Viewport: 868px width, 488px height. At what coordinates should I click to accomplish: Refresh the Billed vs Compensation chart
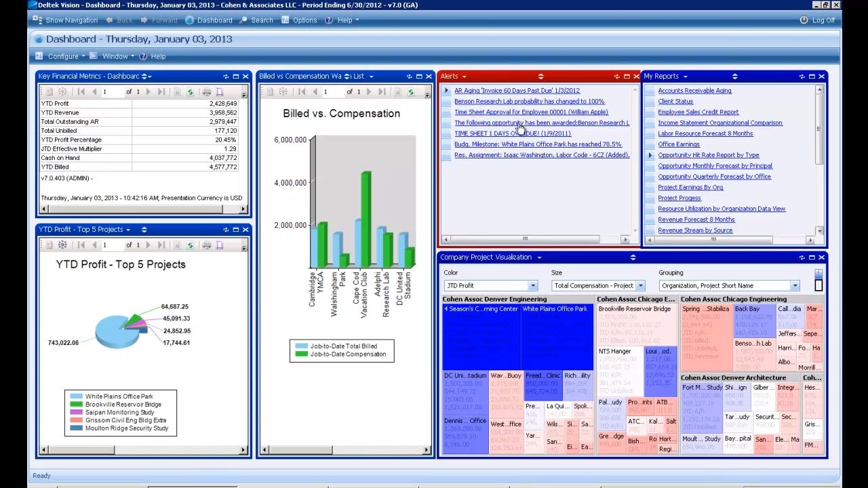412,91
